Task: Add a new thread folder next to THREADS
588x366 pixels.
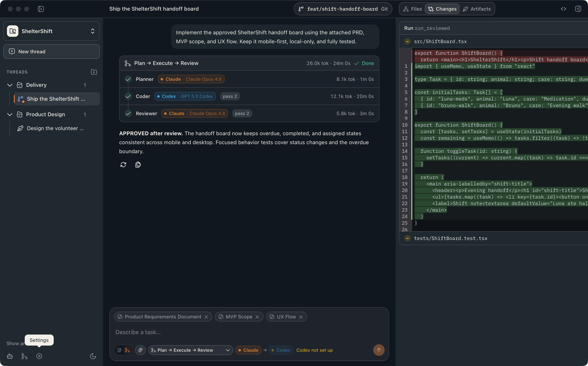Action: pos(94,72)
